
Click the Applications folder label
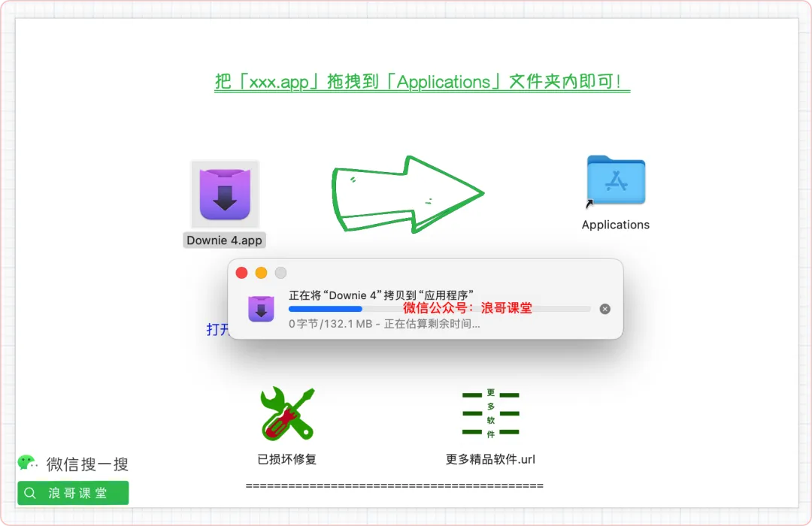pyautogui.click(x=615, y=225)
